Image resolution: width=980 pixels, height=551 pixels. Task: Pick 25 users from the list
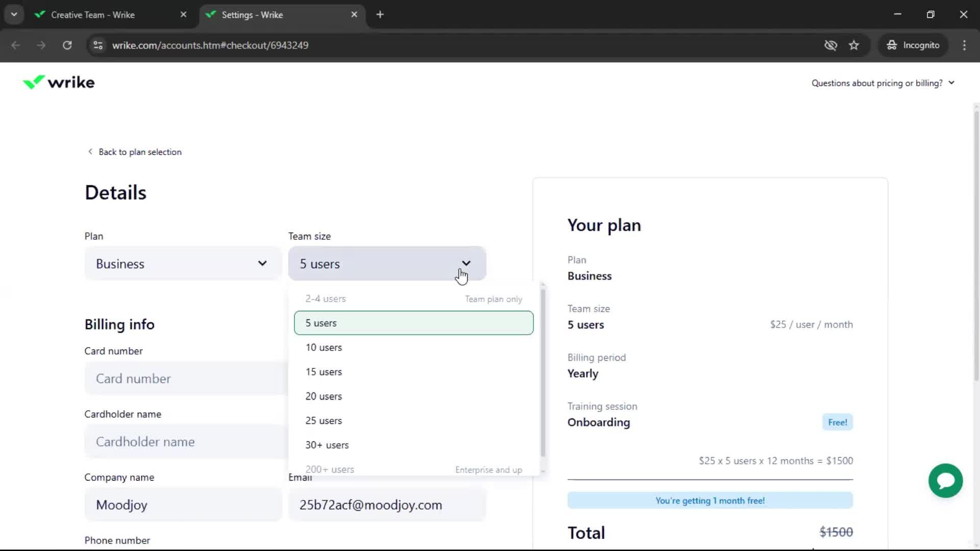[413, 421]
